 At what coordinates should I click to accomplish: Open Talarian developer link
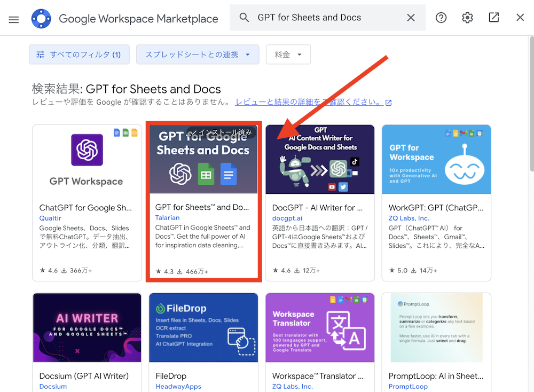pyautogui.click(x=167, y=217)
